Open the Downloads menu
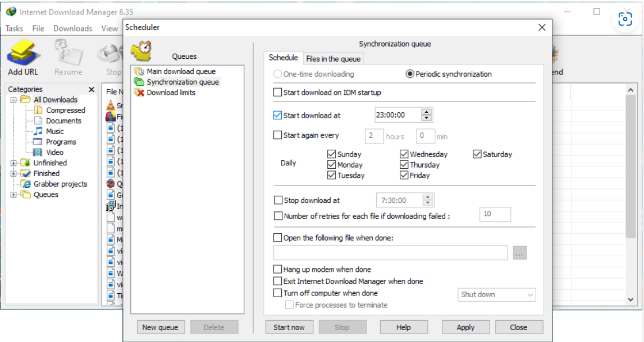The width and height of the screenshot is (644, 342). [72, 28]
